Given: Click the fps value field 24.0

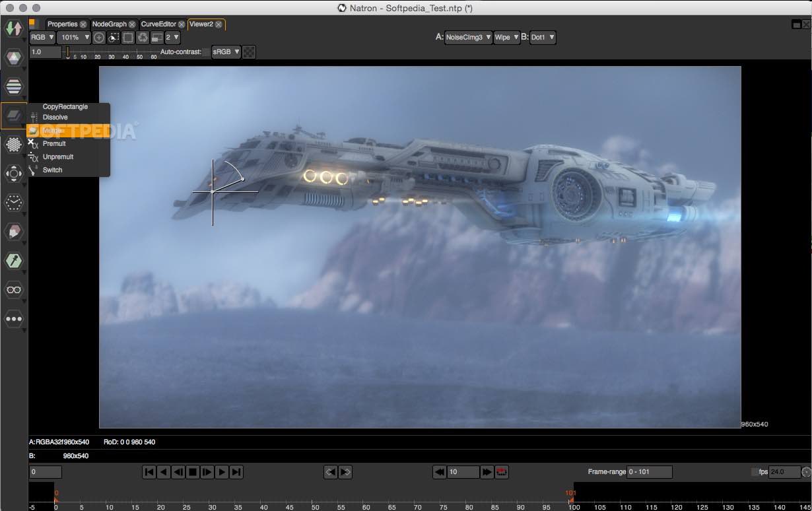Looking at the screenshot, I should coord(785,472).
